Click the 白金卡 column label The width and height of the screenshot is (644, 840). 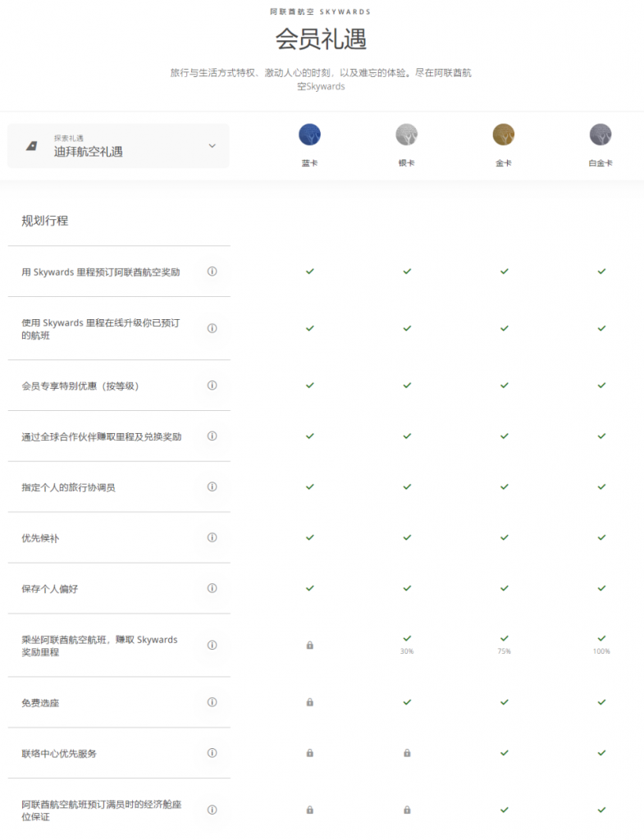[601, 163]
